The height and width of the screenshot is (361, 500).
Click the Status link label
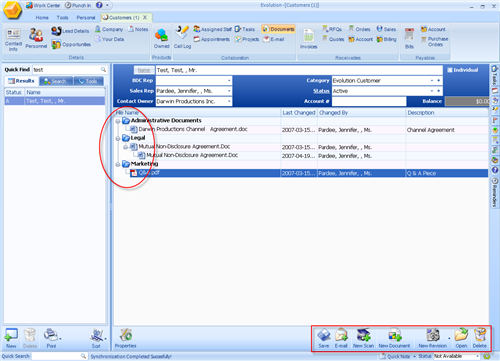point(321,91)
